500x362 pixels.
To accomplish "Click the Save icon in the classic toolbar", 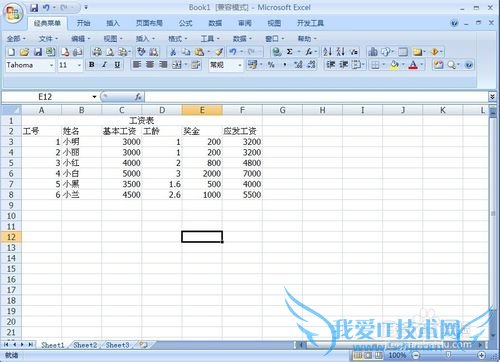I will pyautogui.click(x=38, y=52).
